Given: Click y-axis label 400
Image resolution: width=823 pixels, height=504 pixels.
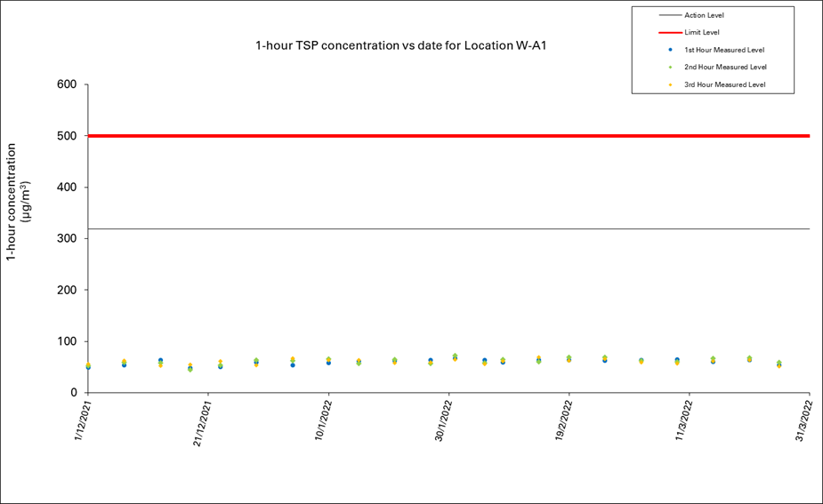Looking at the screenshot, I should click(x=67, y=188).
